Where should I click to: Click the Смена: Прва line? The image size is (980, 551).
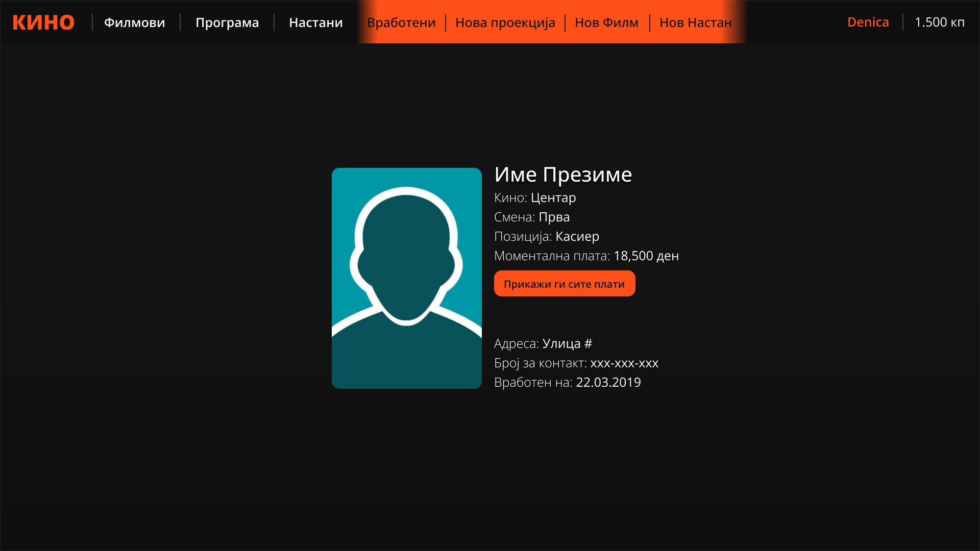(531, 217)
